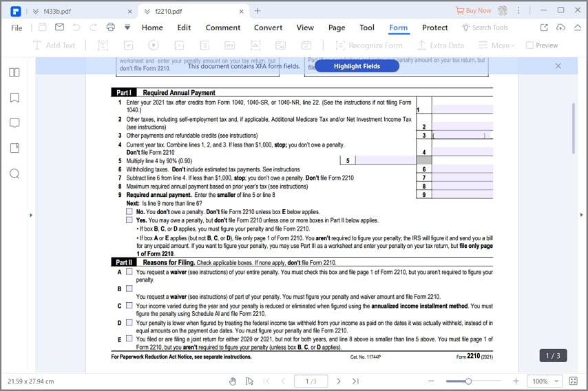Go to the next page arrow

[339, 381]
